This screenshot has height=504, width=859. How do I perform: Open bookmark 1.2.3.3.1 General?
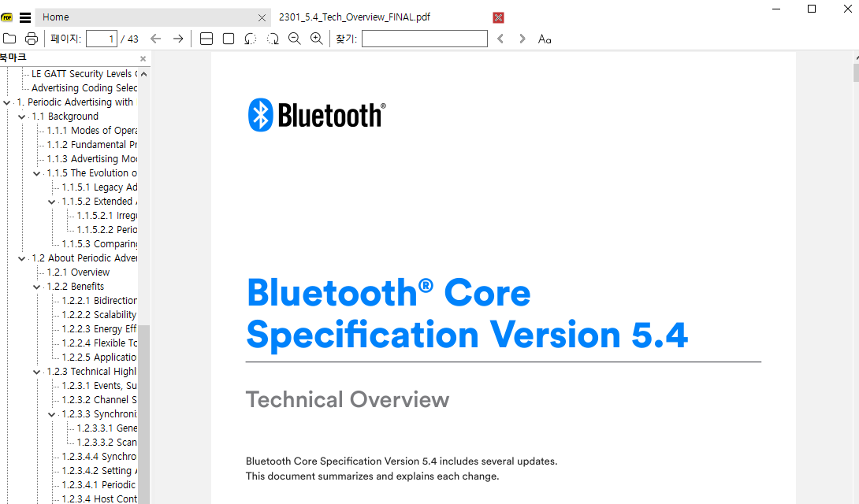(107, 428)
